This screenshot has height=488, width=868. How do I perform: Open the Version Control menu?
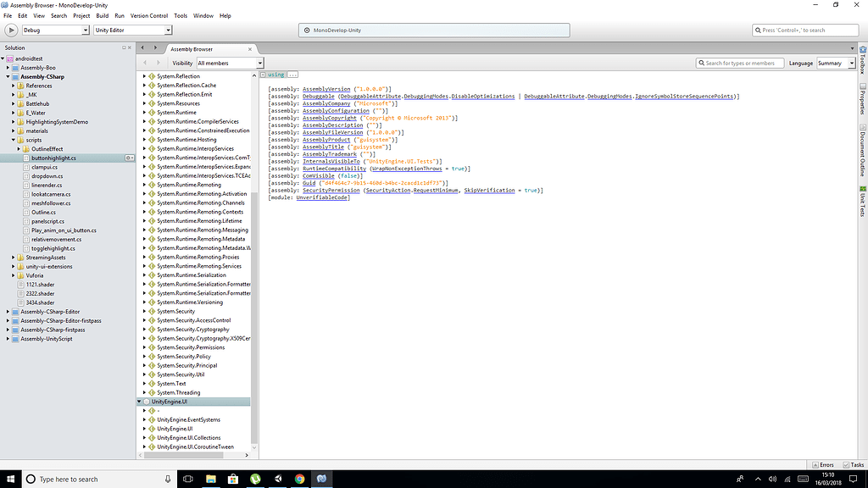149,15
